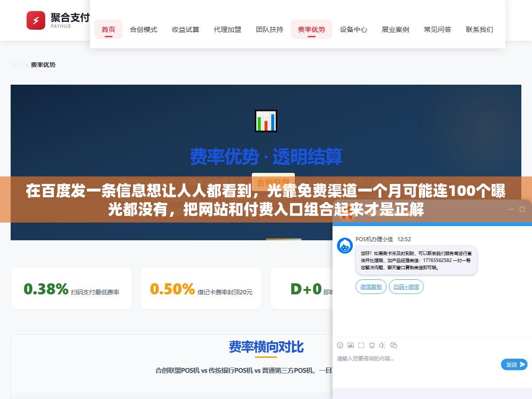Toggle the chat sound speaker icon
532x399 pixels.
pyautogui.click(x=383, y=345)
